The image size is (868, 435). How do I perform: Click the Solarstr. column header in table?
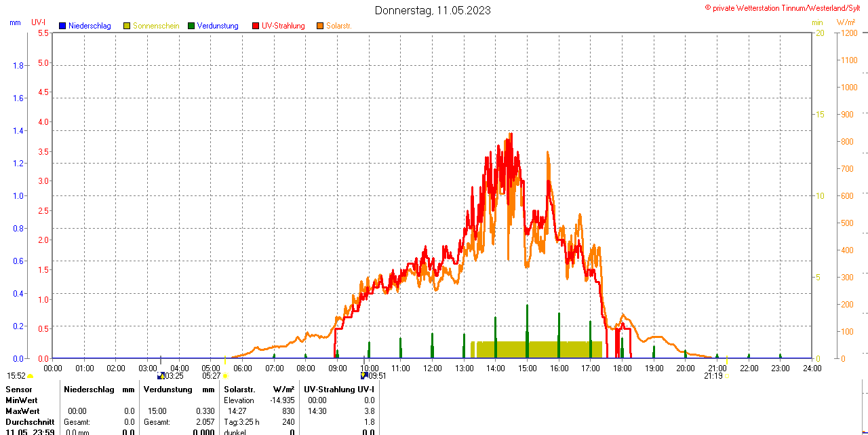point(239,390)
